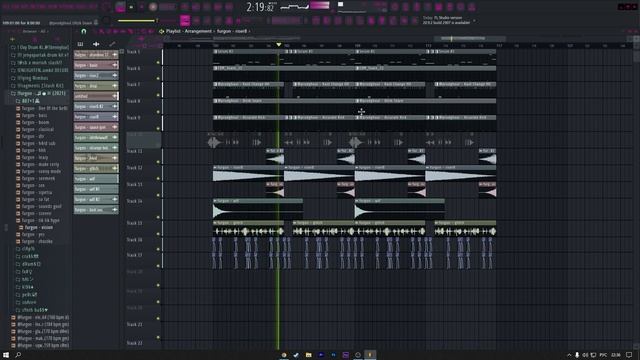
Task: Select the furgon - roar2 pattern in picker
Action: coord(96,76)
